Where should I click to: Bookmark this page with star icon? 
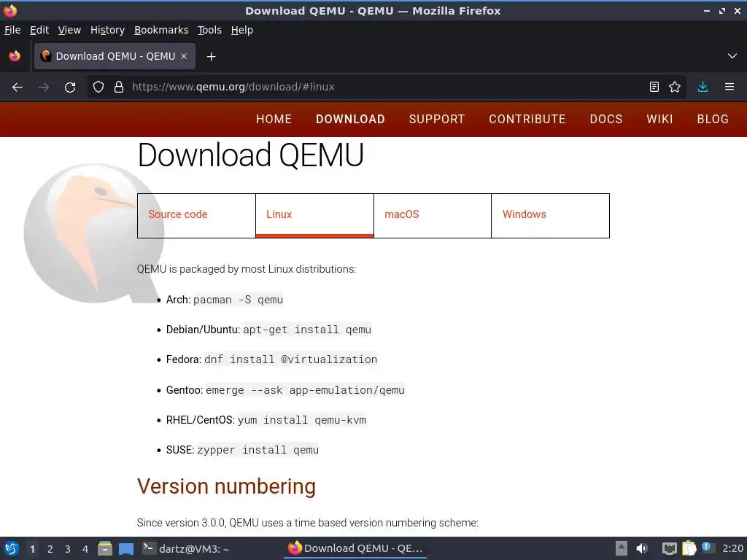[675, 87]
